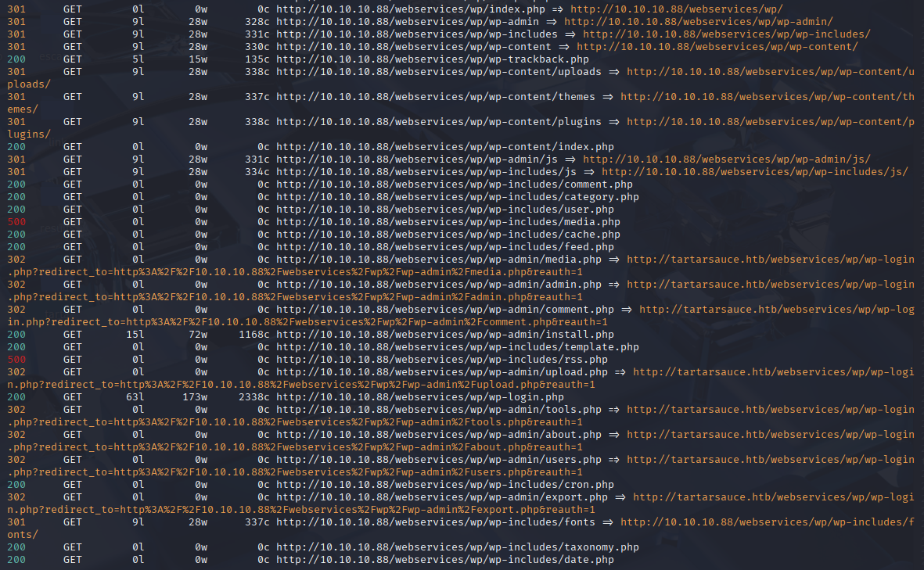Click the wp-includes/rss.php URL
This screenshot has width=924, height=570.
click(x=442, y=359)
